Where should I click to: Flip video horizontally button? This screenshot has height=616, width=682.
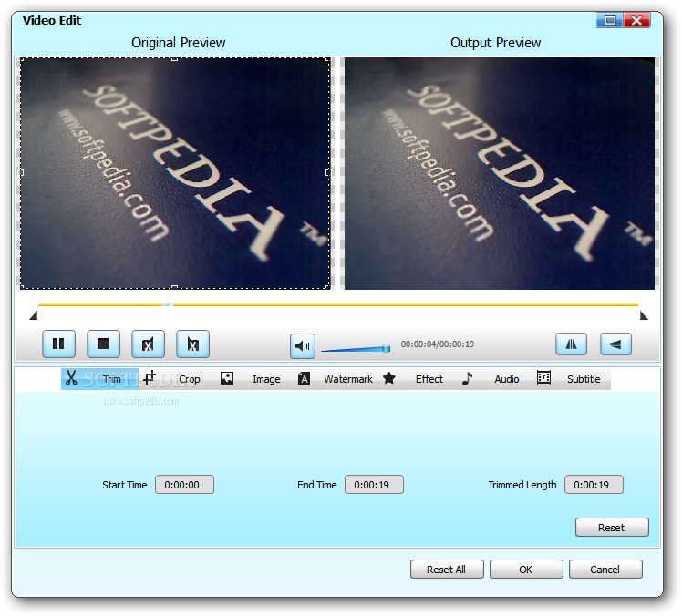(x=571, y=344)
